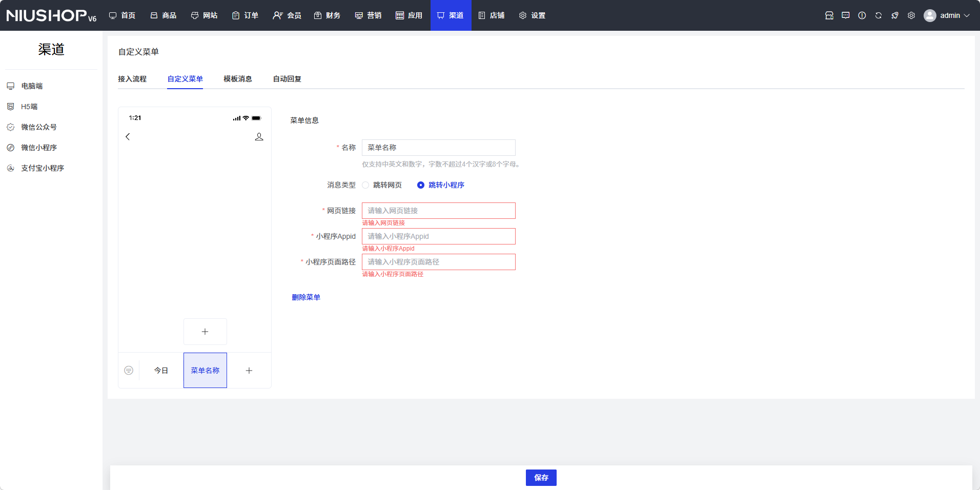
Task: Click the 删除菜单 link
Action: click(x=305, y=297)
